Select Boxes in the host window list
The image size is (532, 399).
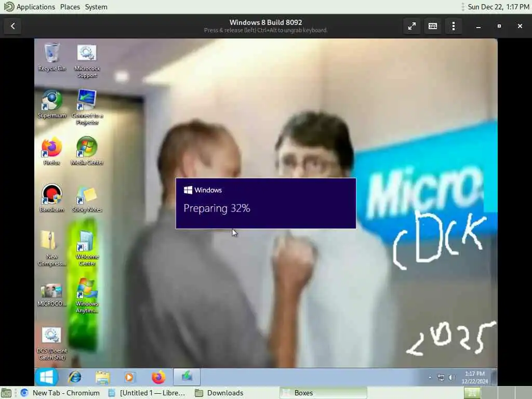(323, 393)
